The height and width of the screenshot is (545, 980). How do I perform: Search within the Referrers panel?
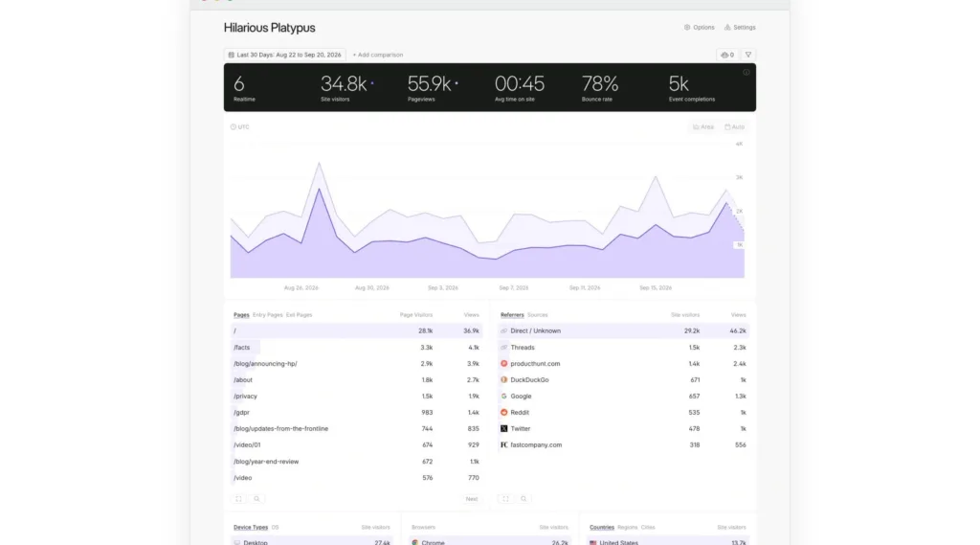tap(523, 499)
